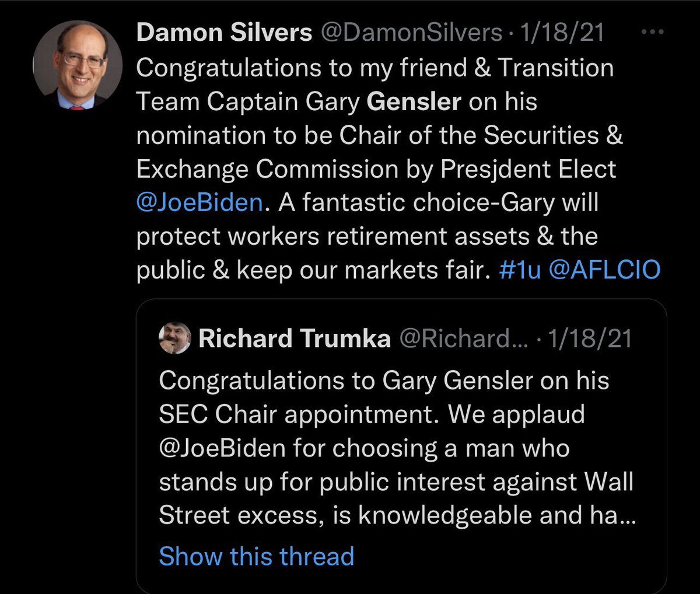This screenshot has height=594, width=700.
Task: Click the @JoeBiden text inside quoted tweet
Action: coord(222,448)
